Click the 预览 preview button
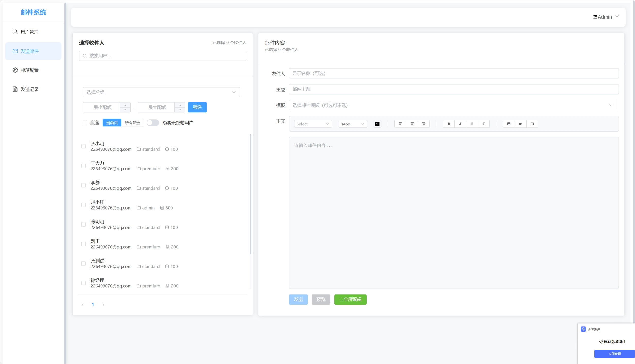The width and height of the screenshot is (635, 364). tap(321, 300)
